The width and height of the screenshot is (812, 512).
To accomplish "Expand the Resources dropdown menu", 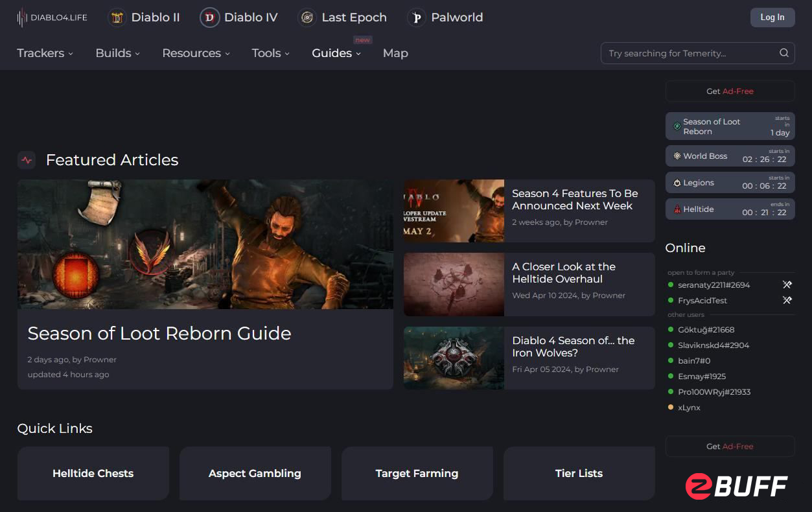I will pos(196,53).
